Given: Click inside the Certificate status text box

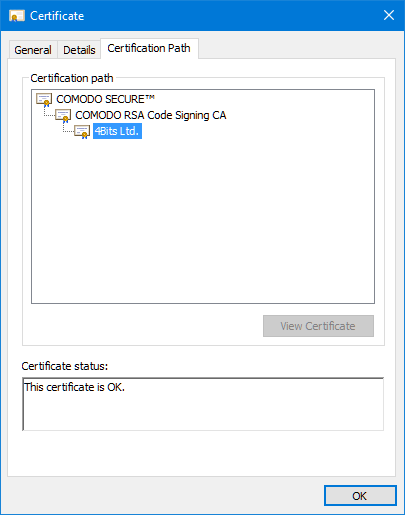Looking at the screenshot, I should [203, 404].
